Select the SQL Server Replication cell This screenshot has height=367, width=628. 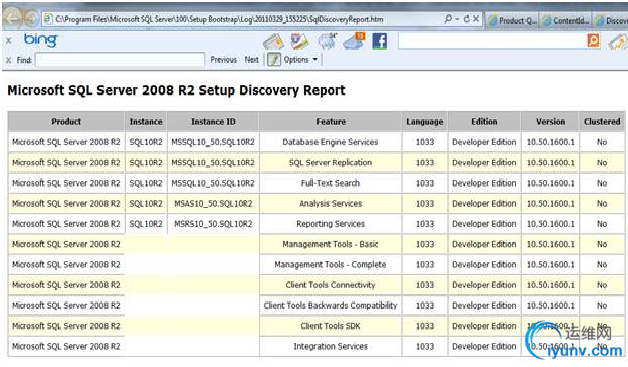pos(330,162)
